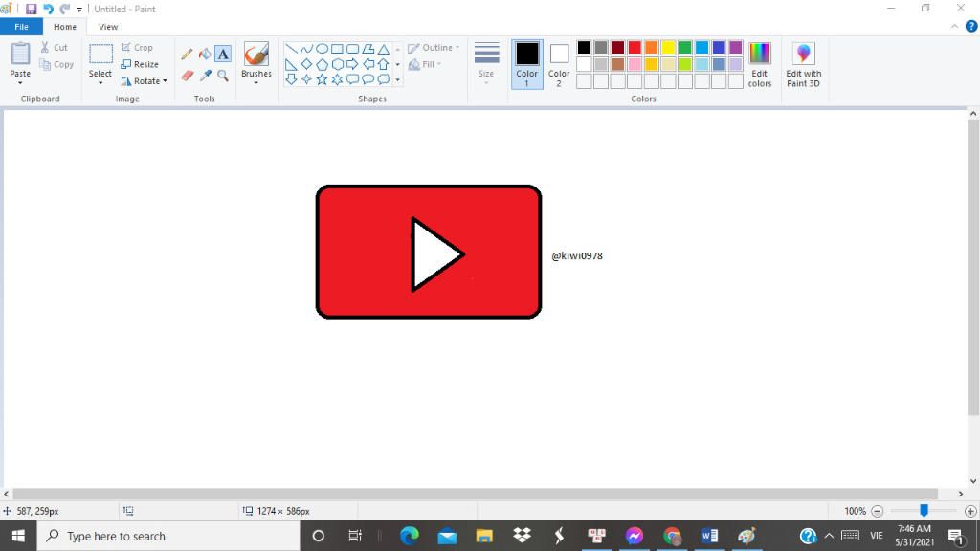The image size is (980, 551).
Task: Click the Save icon in the title bar
Action: (x=31, y=9)
